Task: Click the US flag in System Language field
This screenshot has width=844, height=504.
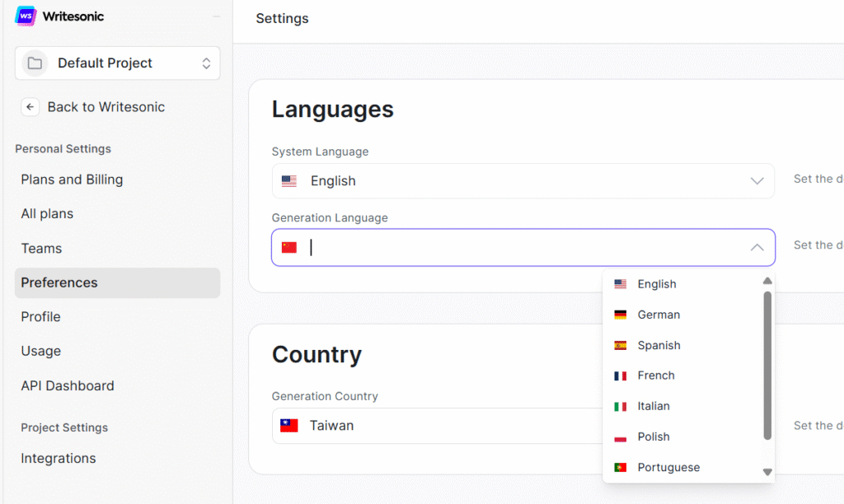Action: pos(289,181)
